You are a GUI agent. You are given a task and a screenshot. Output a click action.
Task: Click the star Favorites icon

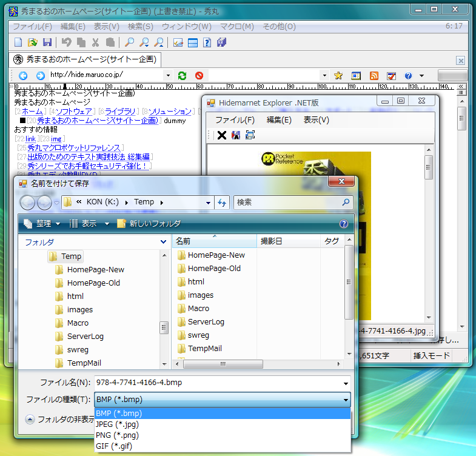point(338,75)
